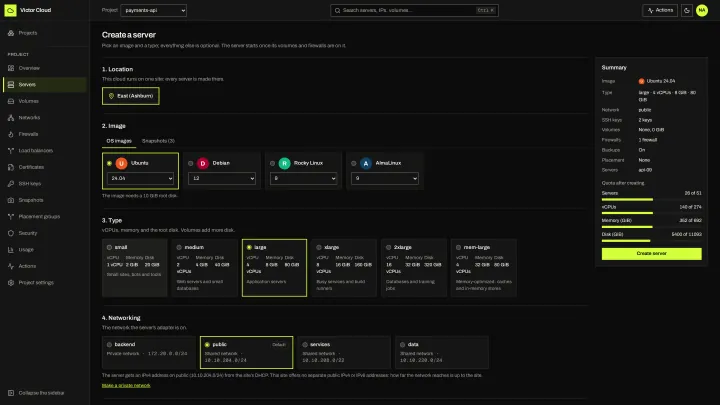Click the Project settings gear icon
Viewport: 720px width, 405px height.
(11, 283)
